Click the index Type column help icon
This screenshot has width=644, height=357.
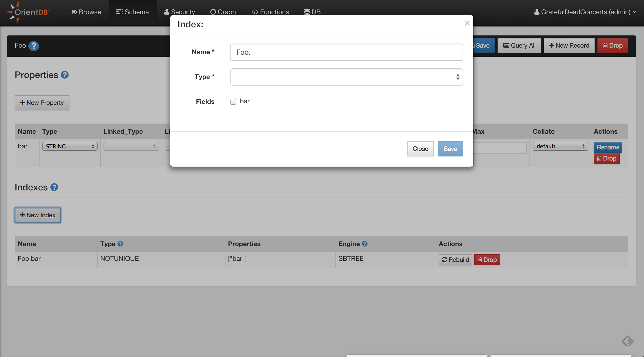[x=120, y=244]
